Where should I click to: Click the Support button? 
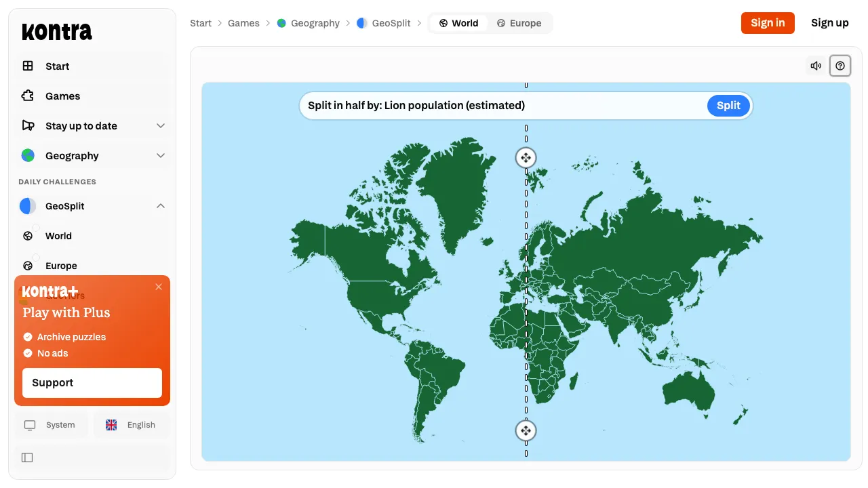(92, 383)
